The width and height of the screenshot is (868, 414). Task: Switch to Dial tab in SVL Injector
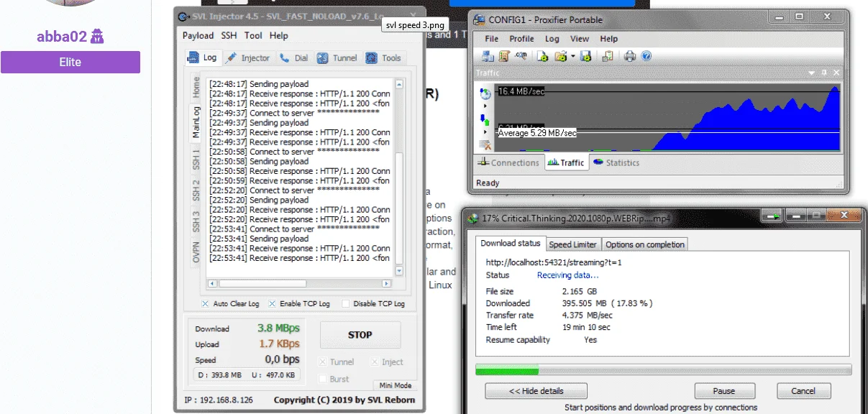293,58
